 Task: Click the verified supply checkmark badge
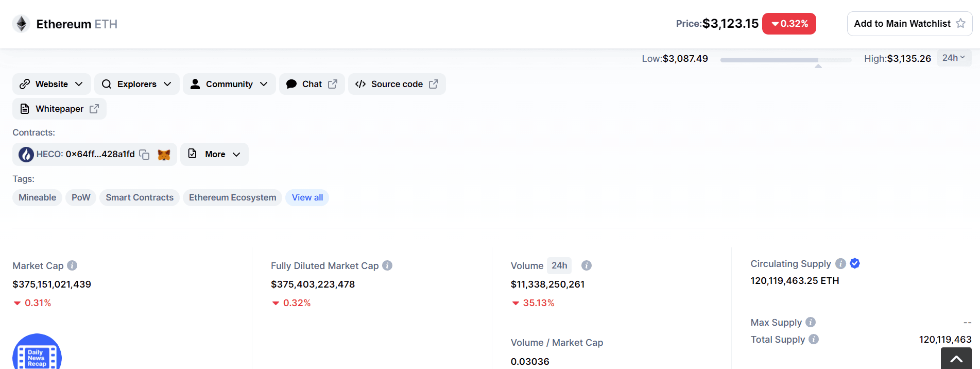[855, 263]
